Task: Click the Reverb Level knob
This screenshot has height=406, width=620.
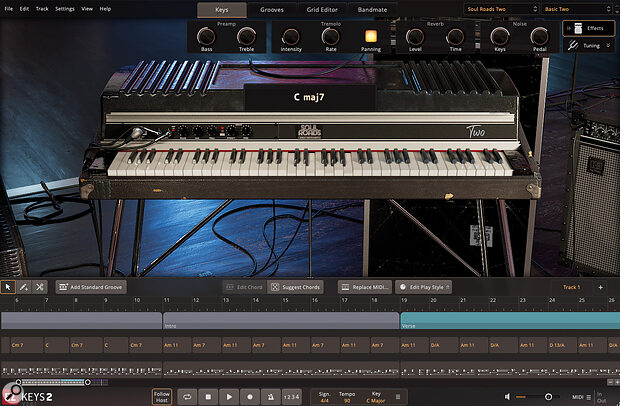Action: 415,37
